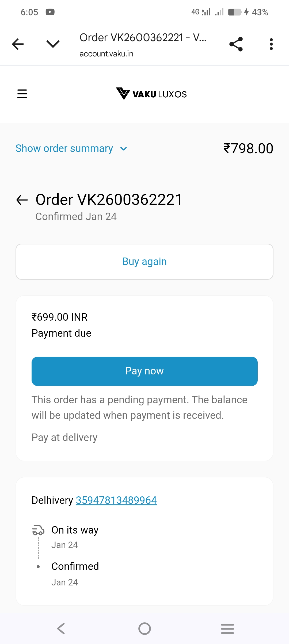Image resolution: width=289 pixels, height=644 pixels.
Task: Tap the minimize chevron in browser bar
Action: click(x=53, y=44)
